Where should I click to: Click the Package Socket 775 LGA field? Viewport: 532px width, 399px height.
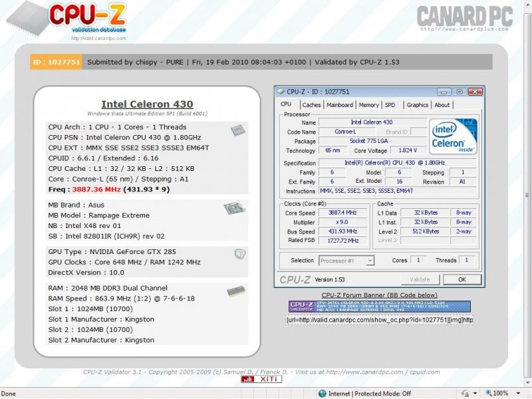pyautogui.click(x=372, y=141)
